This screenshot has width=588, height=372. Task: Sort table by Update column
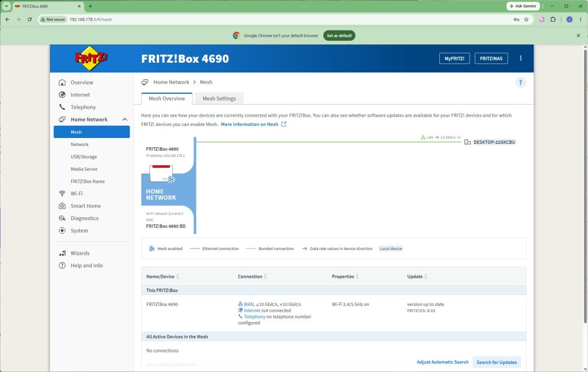pyautogui.click(x=425, y=277)
